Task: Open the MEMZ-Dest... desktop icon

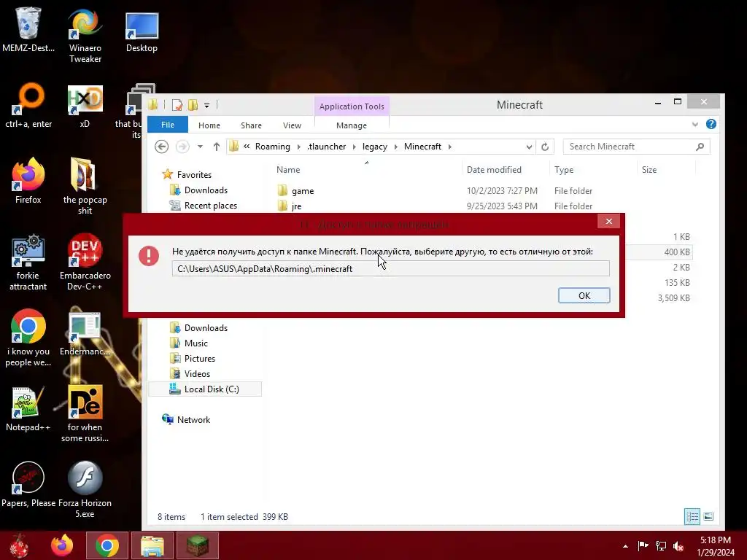Action: tap(28, 29)
